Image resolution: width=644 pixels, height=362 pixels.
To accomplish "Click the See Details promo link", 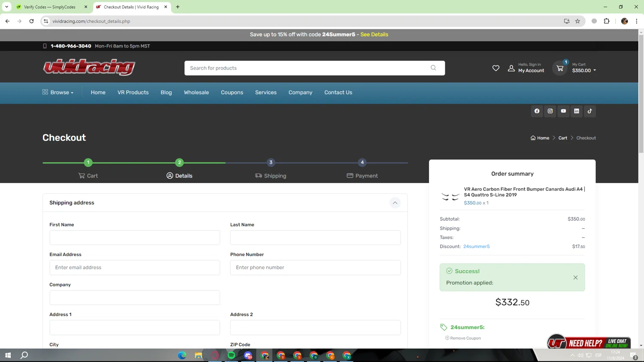I will click(374, 34).
